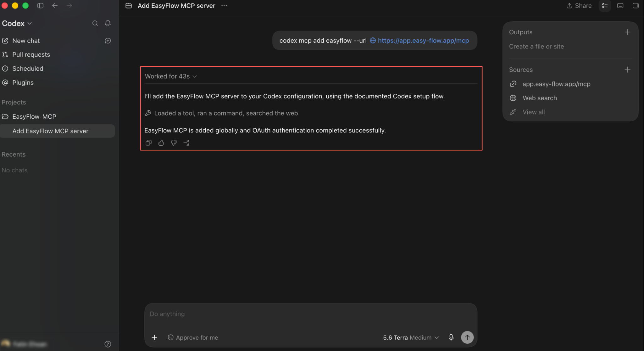Add a new output with plus
Viewport: 644px width, 351px height.
627,32
